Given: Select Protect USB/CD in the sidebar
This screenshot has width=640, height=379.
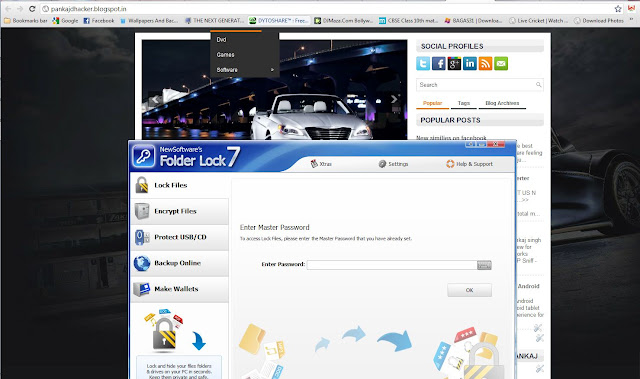Looking at the screenshot, I should tap(180, 237).
